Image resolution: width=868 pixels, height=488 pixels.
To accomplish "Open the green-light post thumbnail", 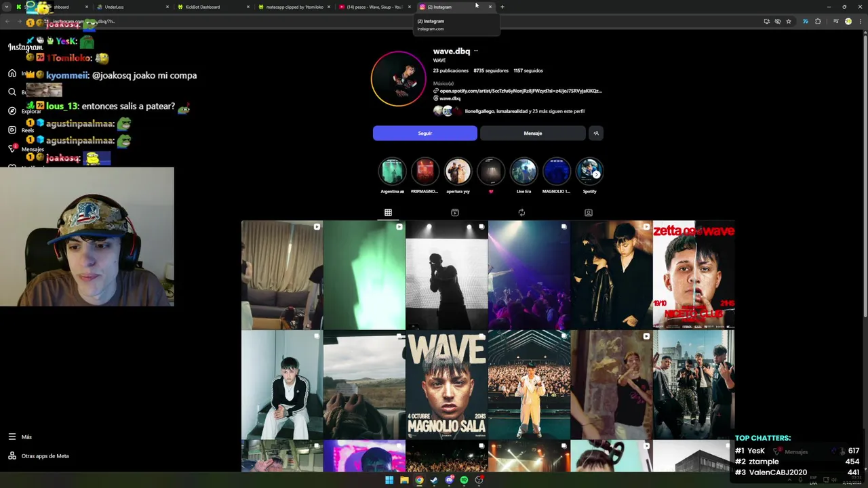I will point(364,275).
